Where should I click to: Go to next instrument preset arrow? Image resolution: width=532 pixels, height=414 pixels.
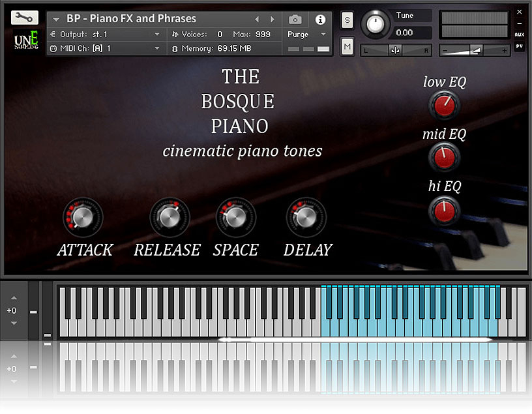click(273, 20)
